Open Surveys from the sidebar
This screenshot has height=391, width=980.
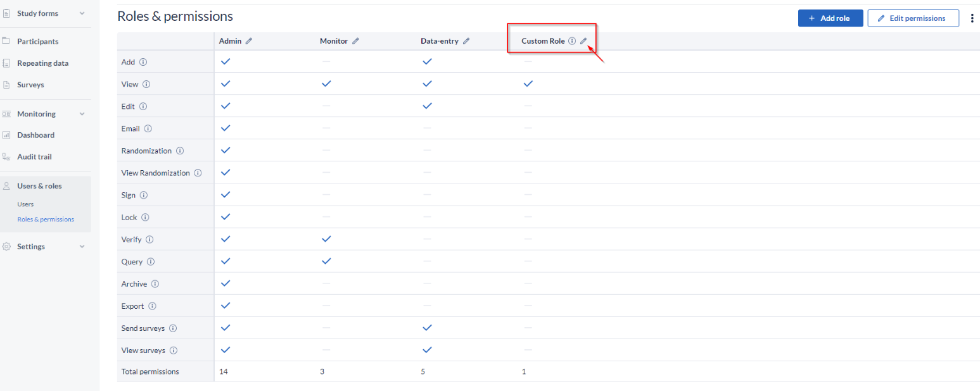(30, 85)
